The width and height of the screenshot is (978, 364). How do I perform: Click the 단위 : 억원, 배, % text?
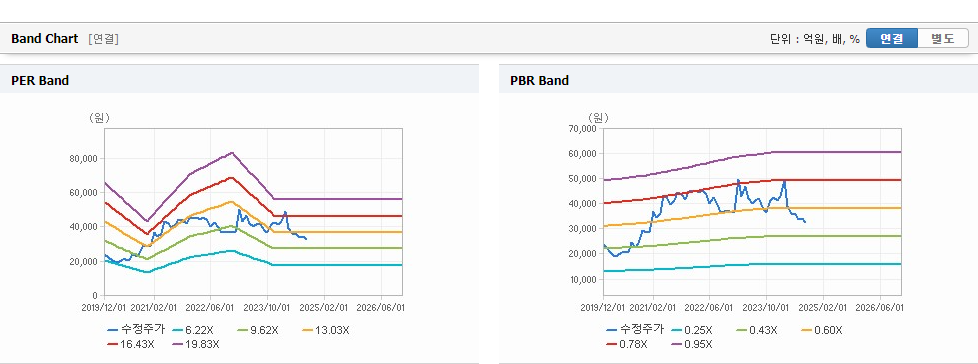[x=815, y=39]
